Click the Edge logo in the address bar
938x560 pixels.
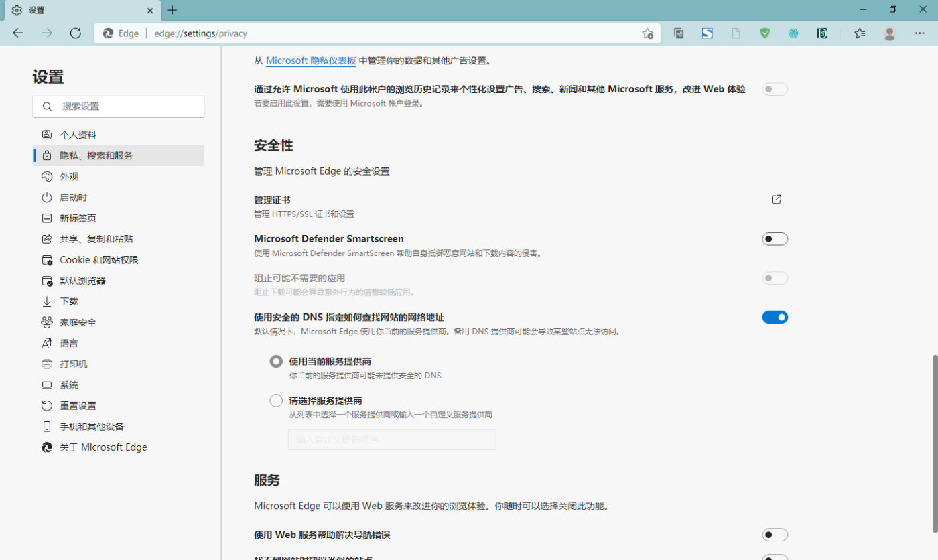(108, 33)
